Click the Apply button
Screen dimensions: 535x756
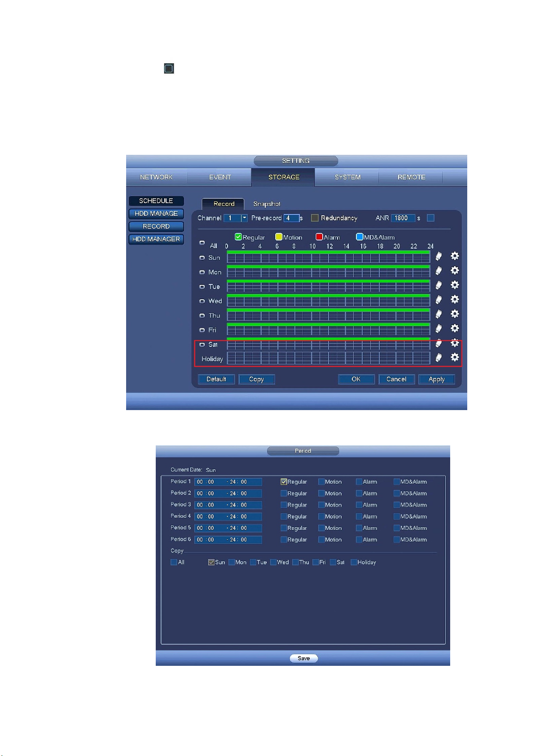coord(436,379)
